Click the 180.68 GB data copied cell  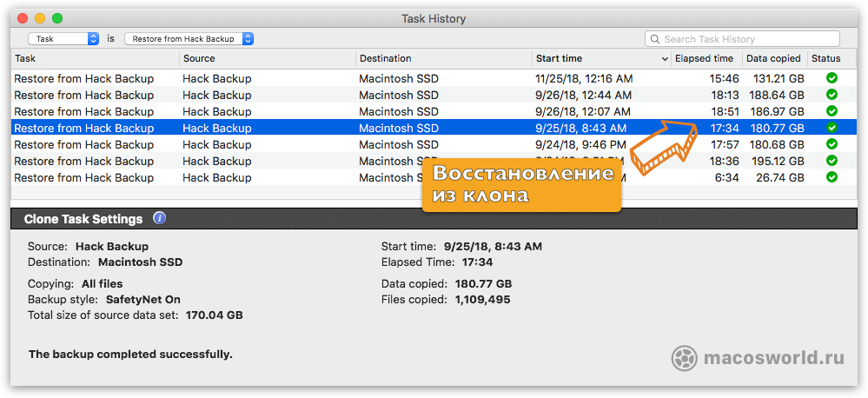point(777,144)
